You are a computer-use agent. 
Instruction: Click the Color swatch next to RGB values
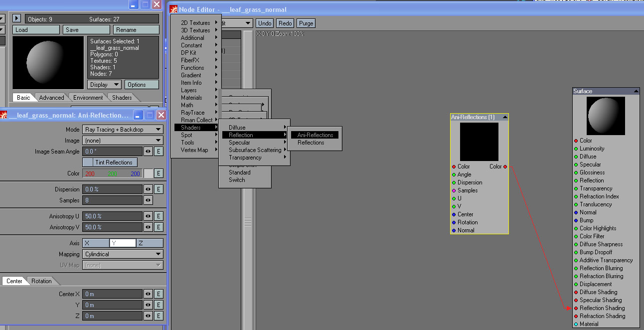(148, 173)
